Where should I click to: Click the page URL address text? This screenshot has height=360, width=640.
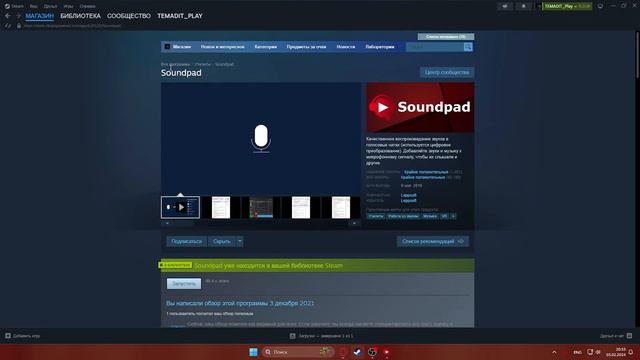point(72,26)
